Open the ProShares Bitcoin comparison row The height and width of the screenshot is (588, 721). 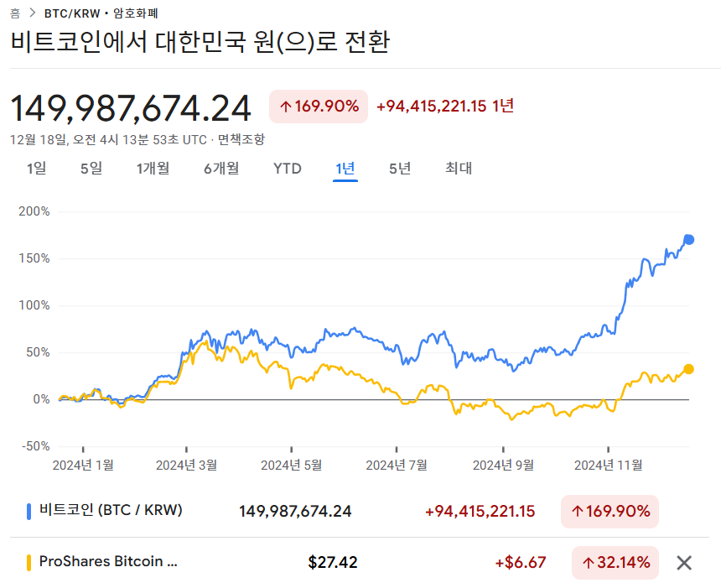(x=109, y=562)
